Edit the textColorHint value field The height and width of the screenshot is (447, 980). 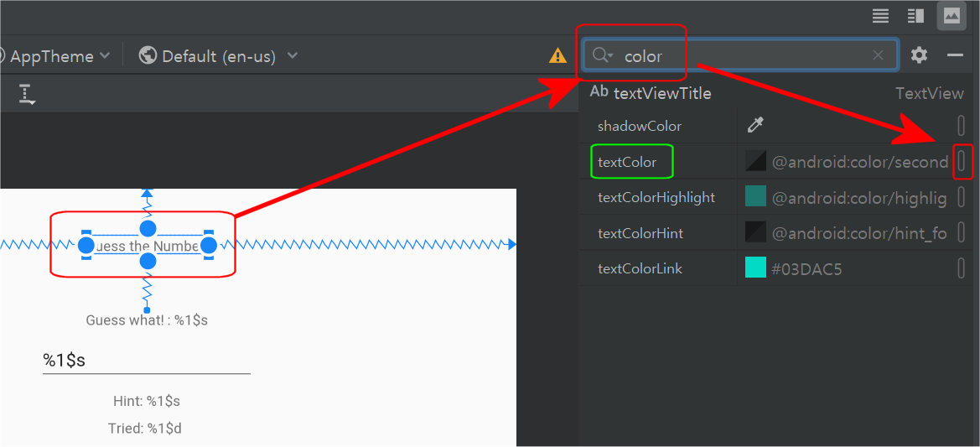(x=859, y=234)
